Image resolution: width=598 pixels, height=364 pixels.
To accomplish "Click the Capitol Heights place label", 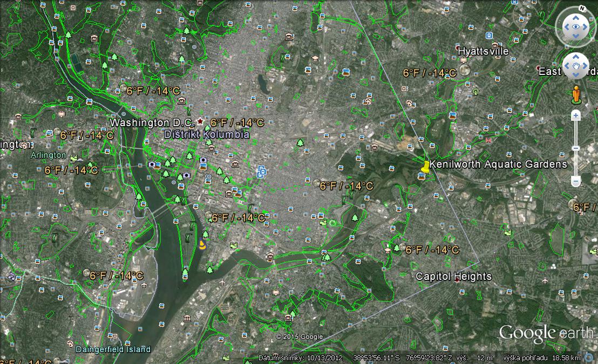I will [453, 277].
